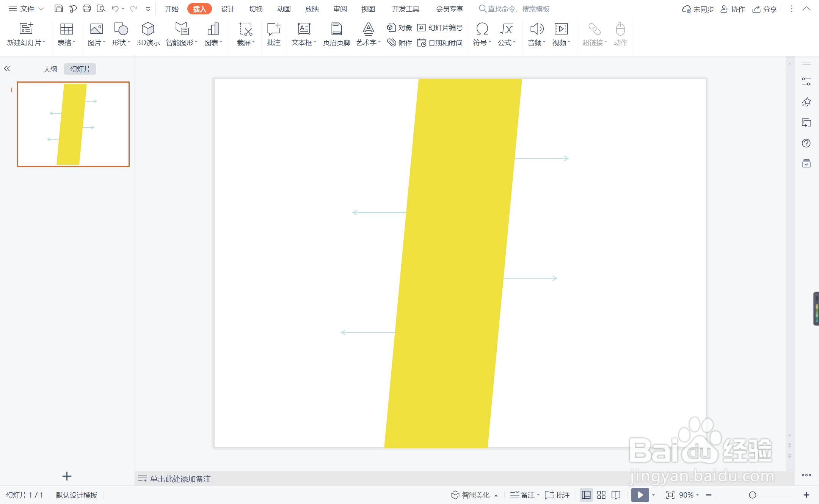Click the zoom slider handle
This screenshot has width=819, height=504.
pyautogui.click(x=753, y=495)
